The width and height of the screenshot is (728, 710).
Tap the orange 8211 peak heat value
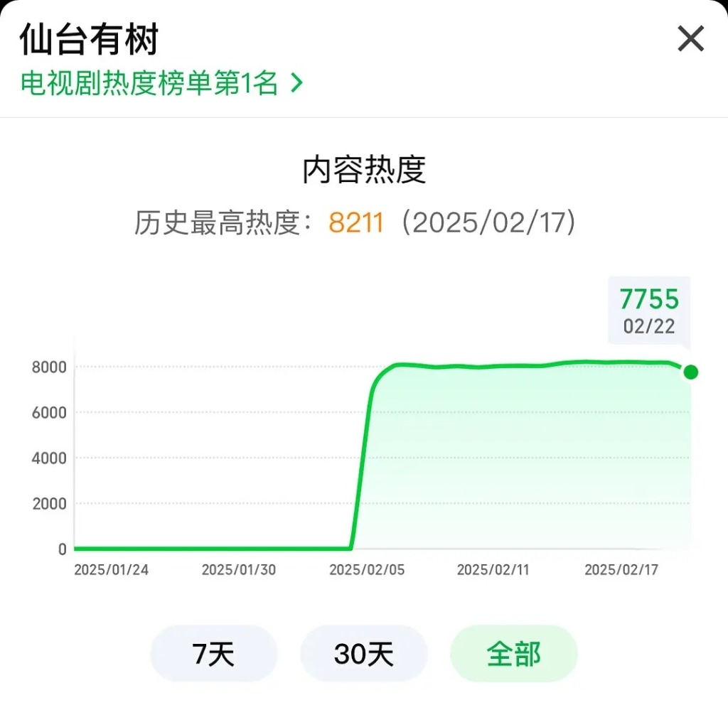click(x=356, y=223)
